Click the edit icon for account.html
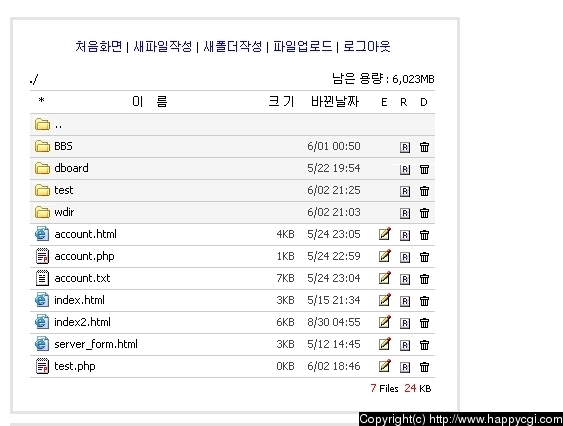Viewport: 563px width, 426px height. (x=385, y=234)
